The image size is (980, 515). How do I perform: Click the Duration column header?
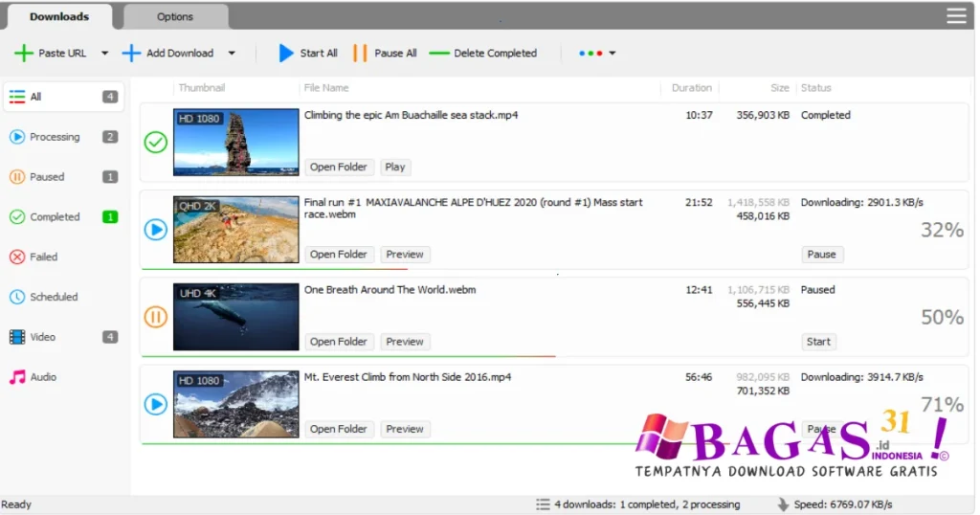[691, 88]
